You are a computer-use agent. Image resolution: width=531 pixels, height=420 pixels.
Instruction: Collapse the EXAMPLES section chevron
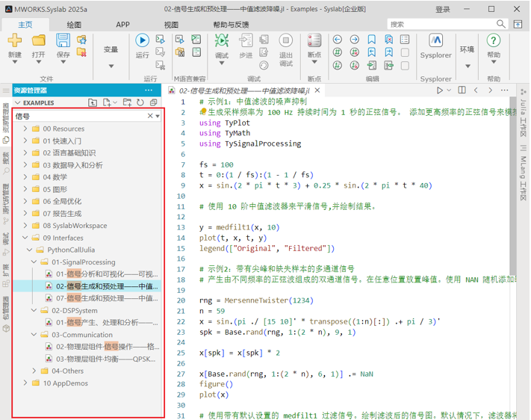tap(18, 102)
